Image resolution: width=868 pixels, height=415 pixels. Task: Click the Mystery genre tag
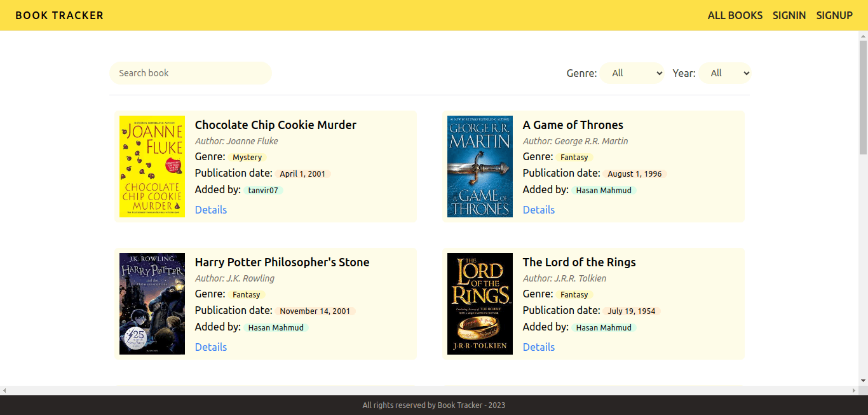pyautogui.click(x=247, y=157)
